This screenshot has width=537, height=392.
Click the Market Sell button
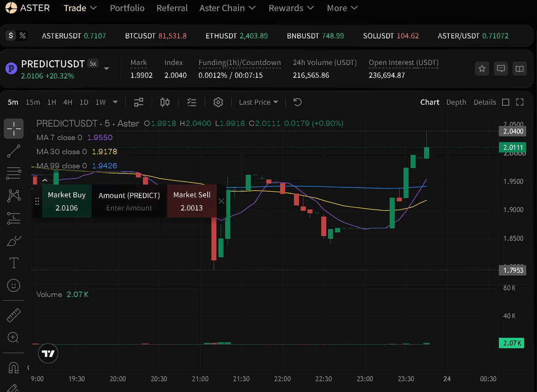pos(192,201)
